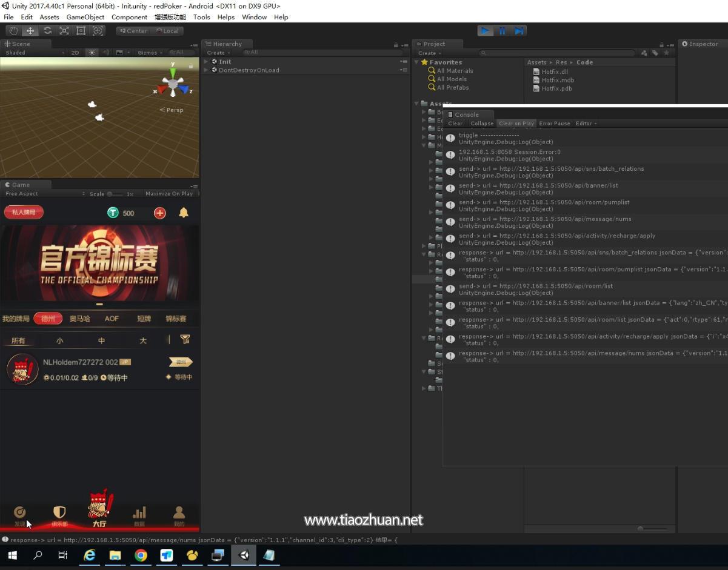Select the Scale tool in toolbar
The width and height of the screenshot is (728, 570).
tap(64, 30)
